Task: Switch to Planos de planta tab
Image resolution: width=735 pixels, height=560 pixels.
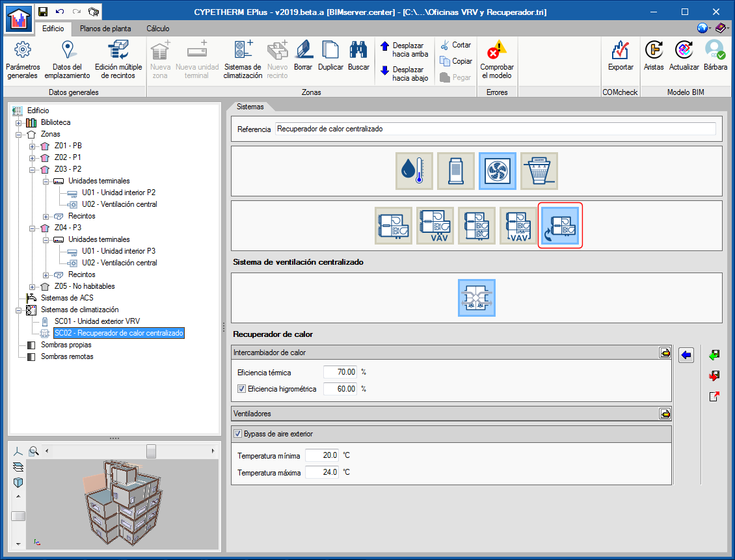Action: click(105, 29)
